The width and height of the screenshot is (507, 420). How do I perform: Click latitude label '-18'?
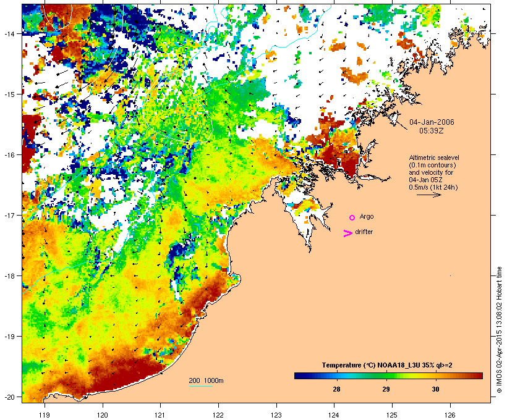tap(9, 275)
